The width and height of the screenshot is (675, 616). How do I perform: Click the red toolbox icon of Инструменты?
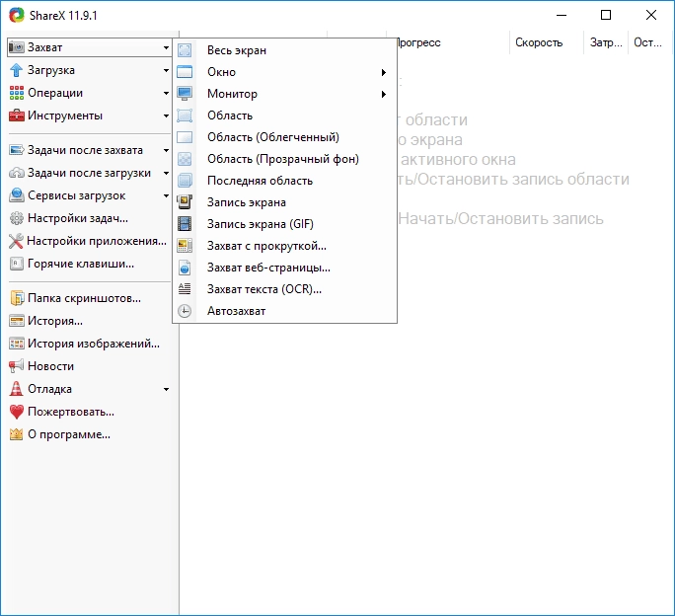click(x=17, y=115)
